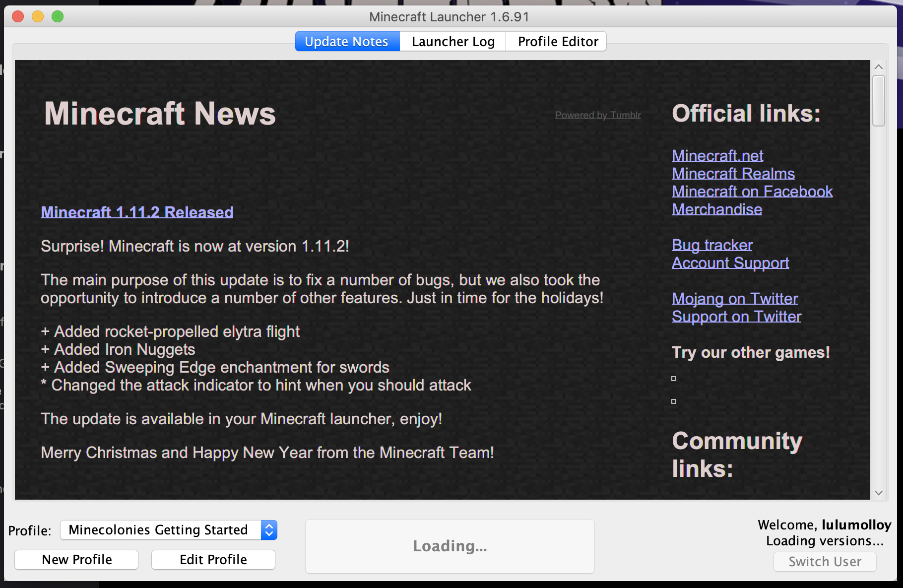This screenshot has height=588, width=903.
Task: Open the Launcher Log tab
Action: point(453,42)
